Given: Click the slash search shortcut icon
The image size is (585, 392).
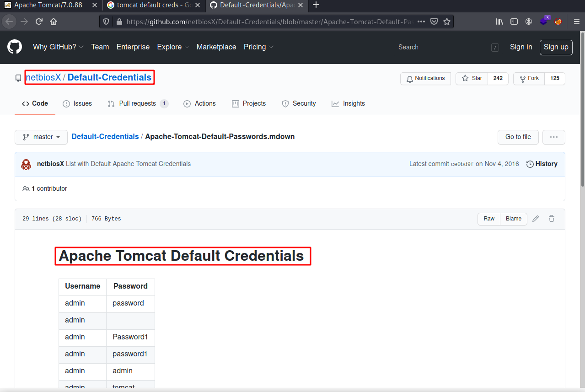Looking at the screenshot, I should pos(495,47).
